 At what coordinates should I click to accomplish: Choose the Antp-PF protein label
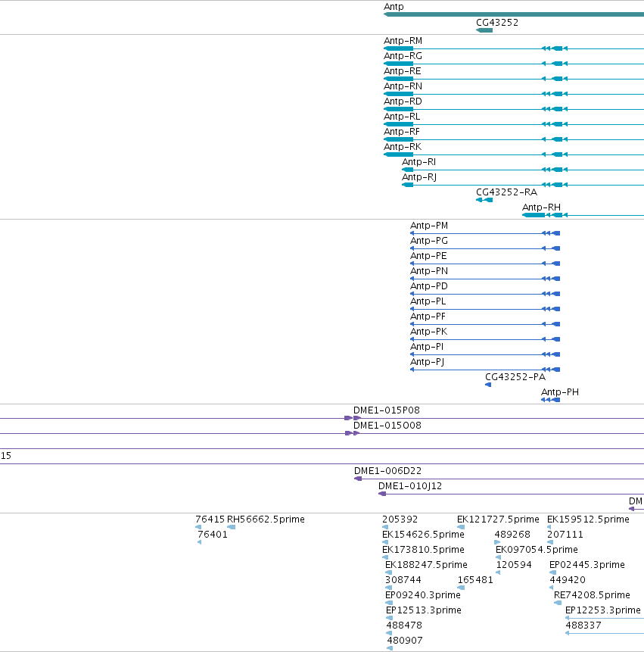point(428,317)
